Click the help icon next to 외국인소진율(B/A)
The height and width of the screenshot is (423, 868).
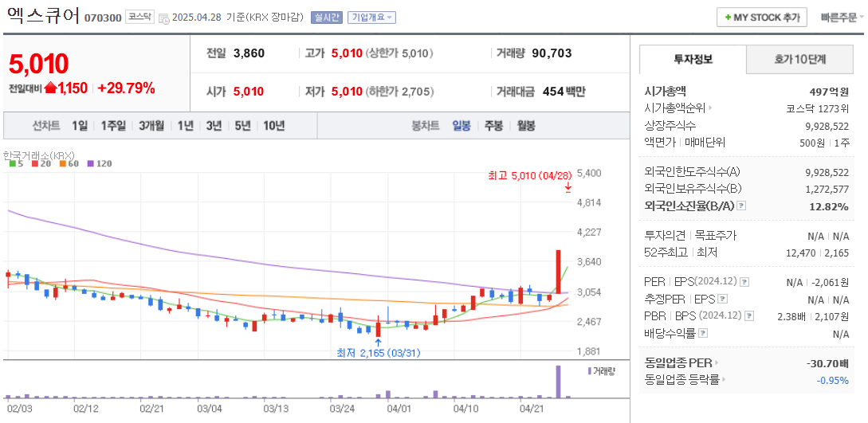coord(742,206)
